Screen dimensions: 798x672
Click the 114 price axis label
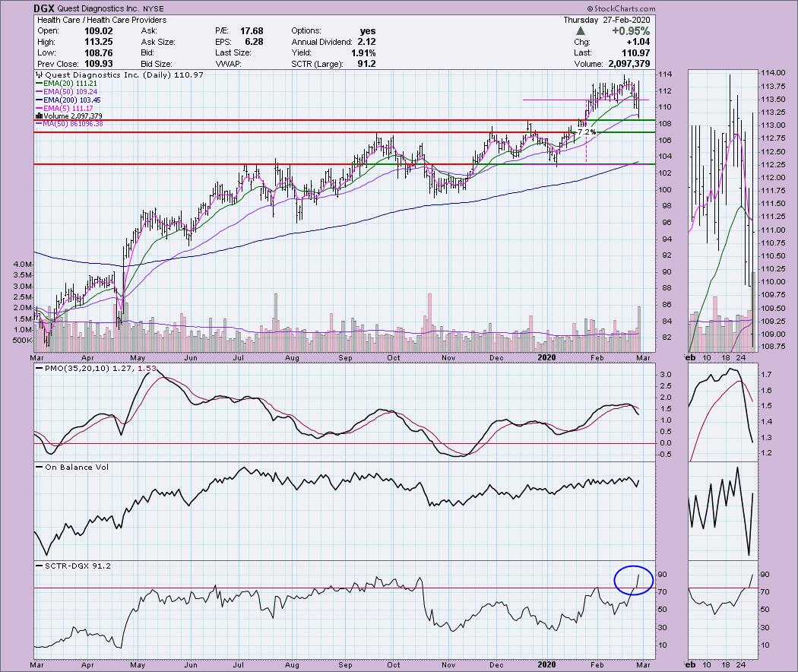665,74
